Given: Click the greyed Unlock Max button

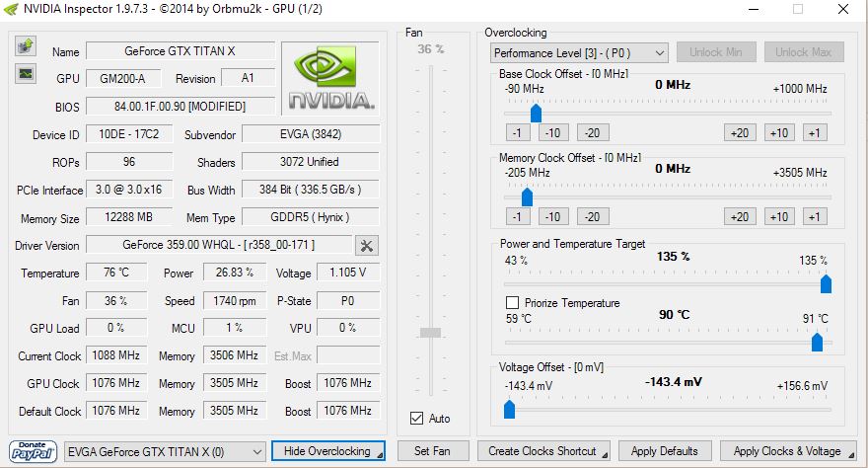Looking at the screenshot, I should click(x=804, y=52).
